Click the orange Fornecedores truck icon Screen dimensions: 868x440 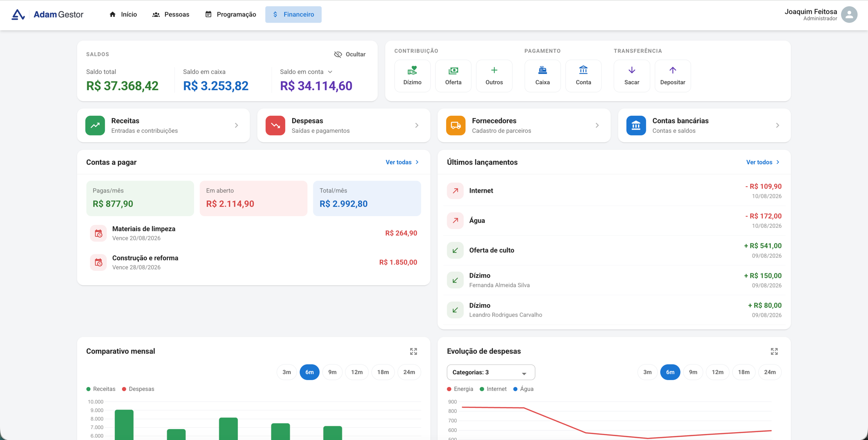click(x=456, y=125)
